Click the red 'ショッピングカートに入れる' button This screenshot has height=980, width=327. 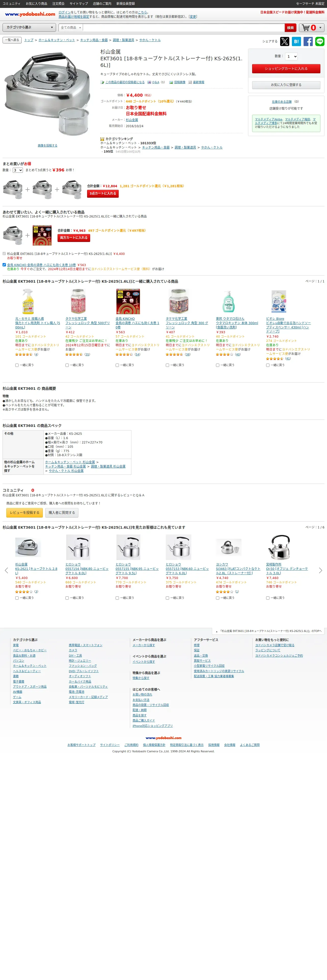[286, 68]
